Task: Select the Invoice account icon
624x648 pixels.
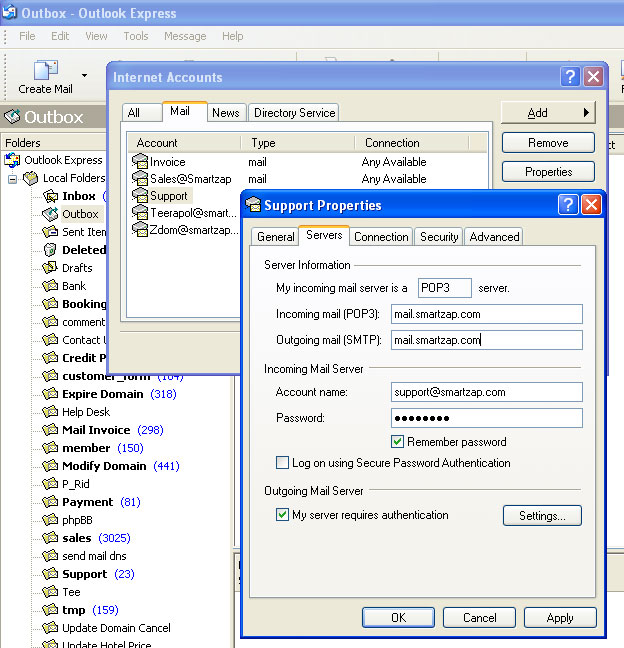Action: (140, 161)
